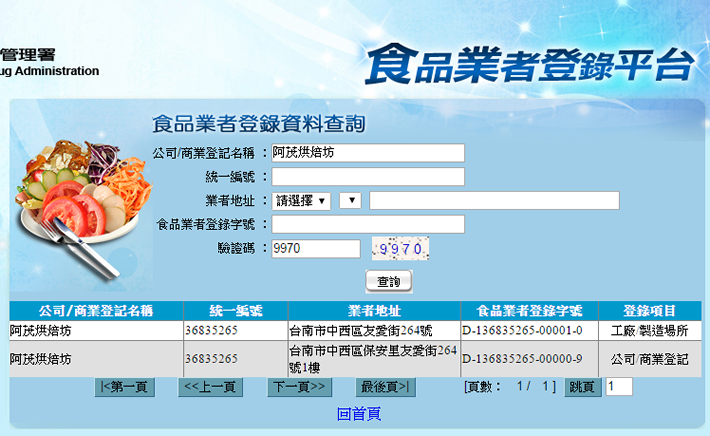
Task: Click 36835265 in the 公司/商業登記 row
Action: pos(211,359)
